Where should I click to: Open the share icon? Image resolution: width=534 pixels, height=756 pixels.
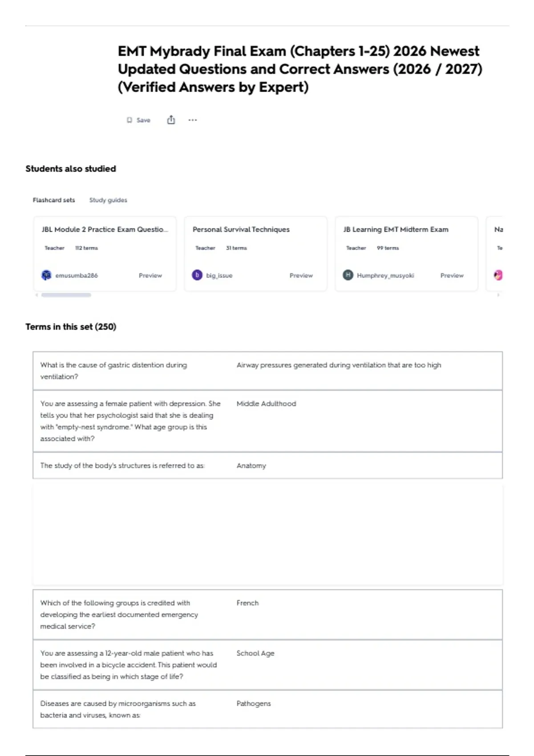[171, 120]
